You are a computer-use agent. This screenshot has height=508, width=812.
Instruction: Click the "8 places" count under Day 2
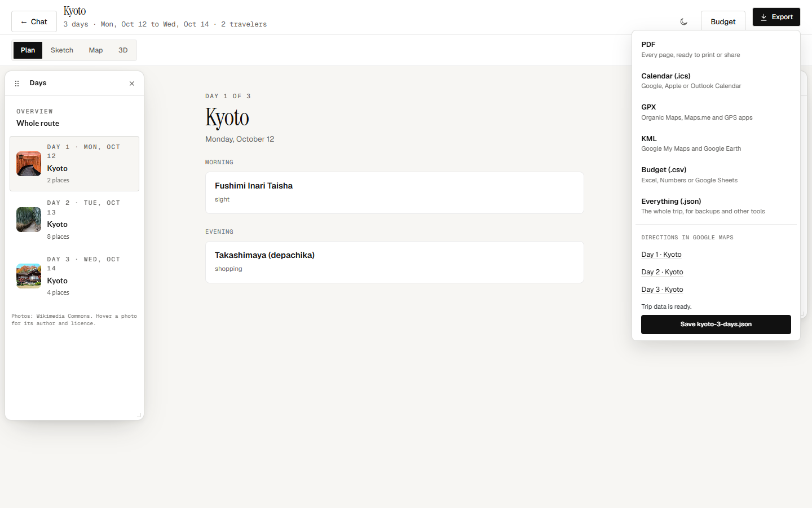(58, 237)
